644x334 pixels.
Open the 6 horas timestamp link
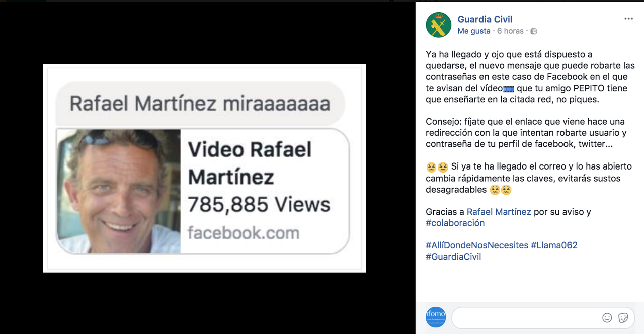point(510,31)
